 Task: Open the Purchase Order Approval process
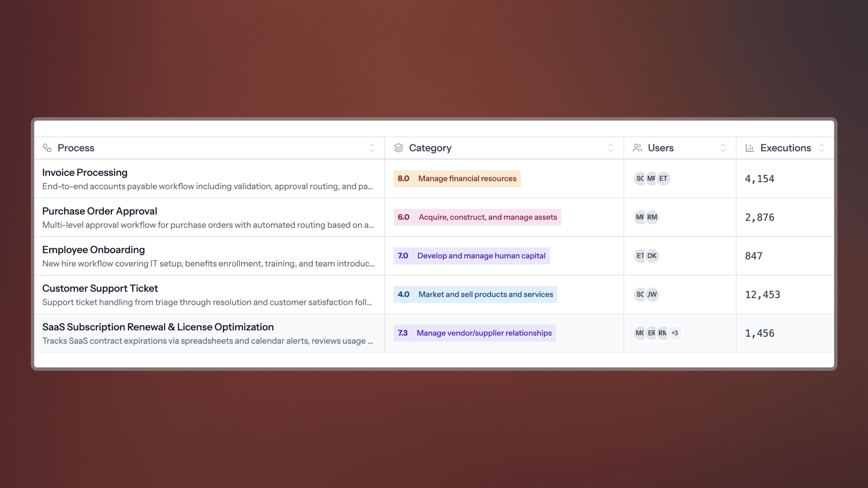(99, 211)
